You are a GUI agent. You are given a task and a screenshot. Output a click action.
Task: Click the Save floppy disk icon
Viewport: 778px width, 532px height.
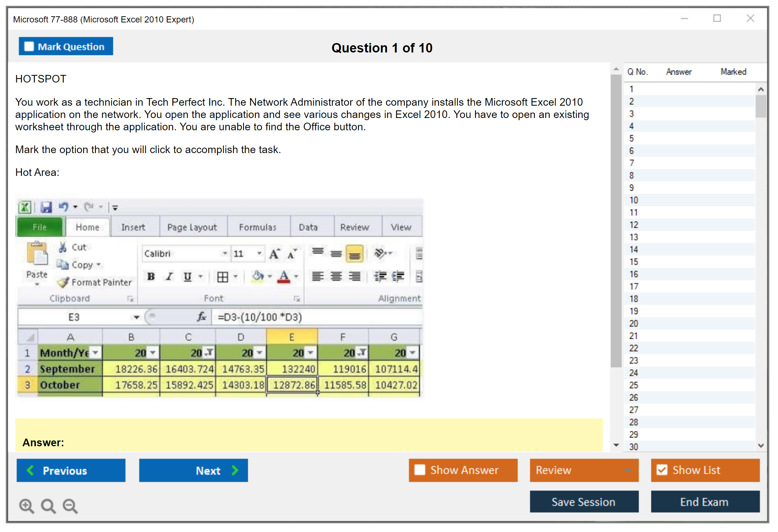point(46,207)
